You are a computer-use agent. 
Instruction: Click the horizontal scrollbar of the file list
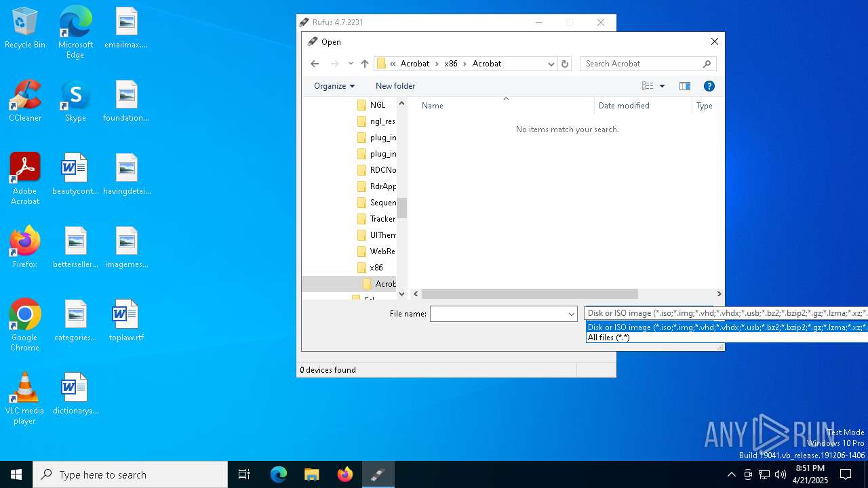530,294
